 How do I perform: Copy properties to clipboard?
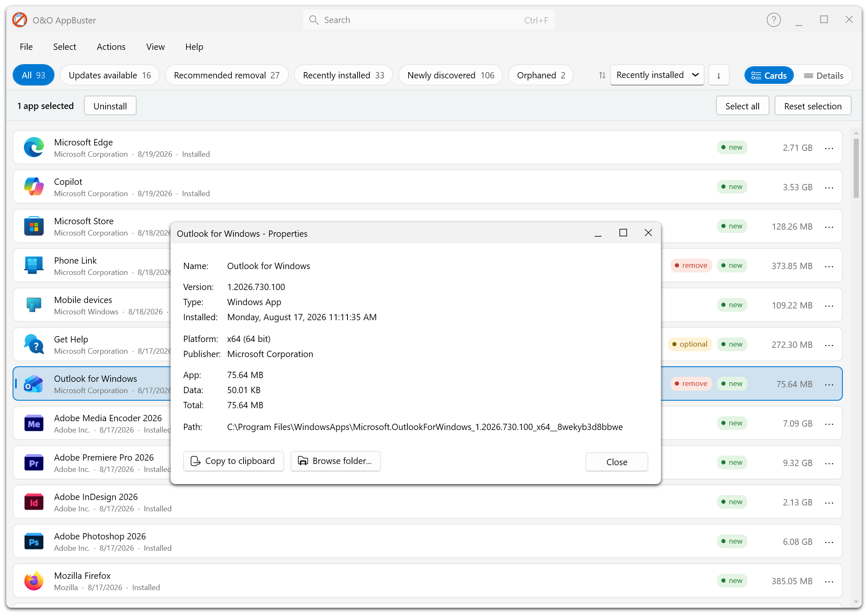(x=233, y=461)
